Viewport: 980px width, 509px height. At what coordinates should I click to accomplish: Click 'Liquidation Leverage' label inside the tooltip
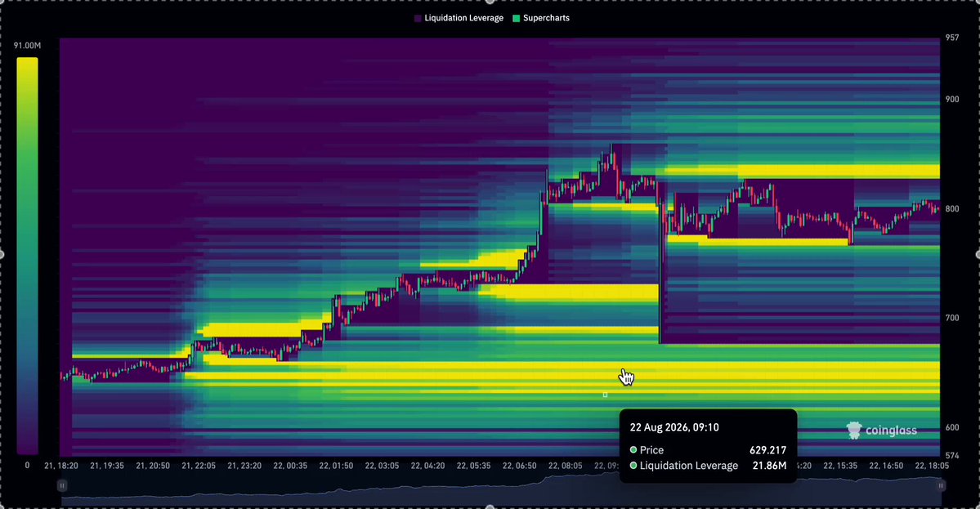click(x=689, y=466)
